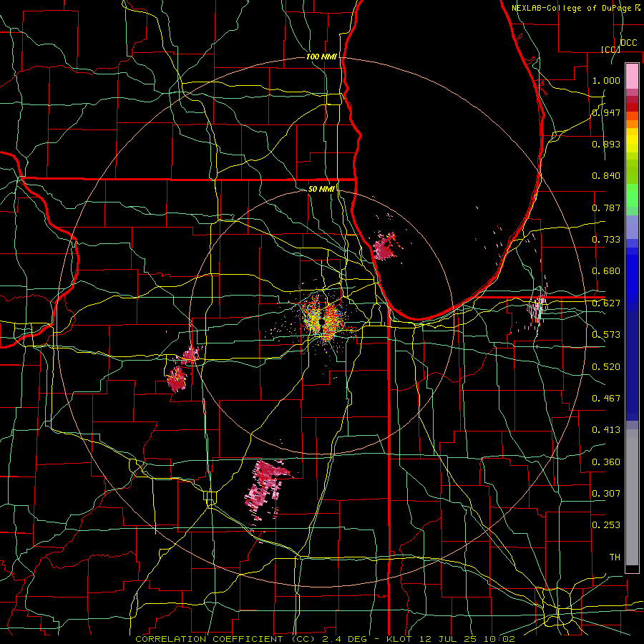Click the yellow segment of color bar
The image size is (644, 644).
632,142
